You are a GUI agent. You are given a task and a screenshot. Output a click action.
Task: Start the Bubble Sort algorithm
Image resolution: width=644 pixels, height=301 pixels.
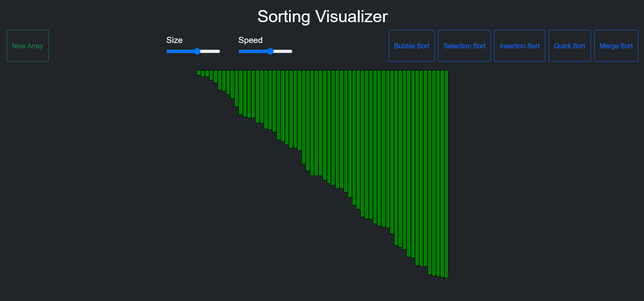click(411, 46)
